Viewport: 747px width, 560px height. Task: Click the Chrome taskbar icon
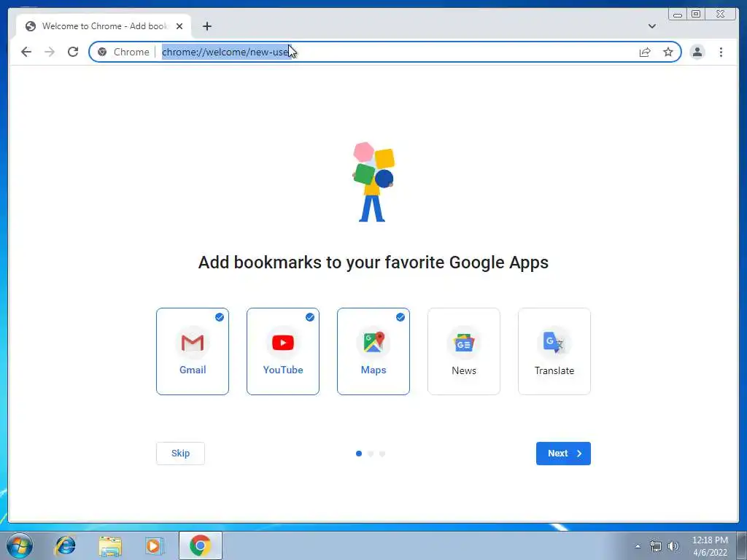point(200,545)
